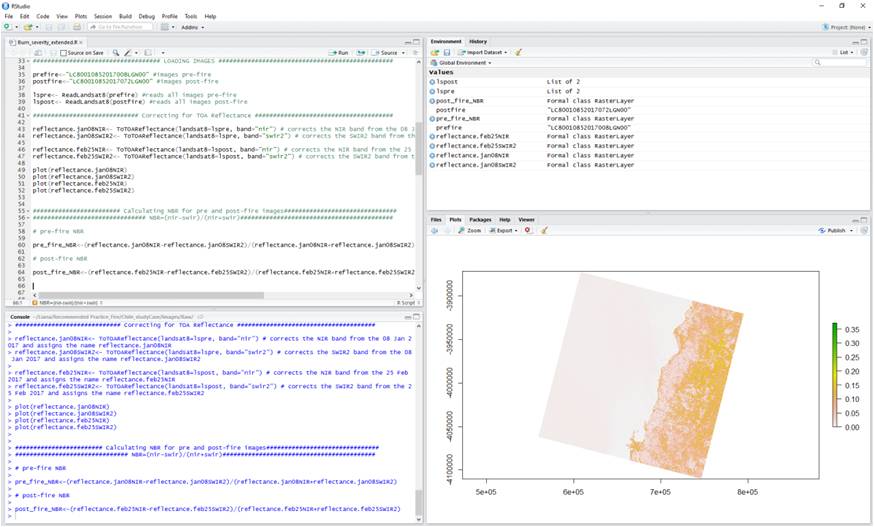The width and height of the screenshot is (874, 527).
Task: Click the find/replace magnifier icon in editor
Action: click(116, 52)
